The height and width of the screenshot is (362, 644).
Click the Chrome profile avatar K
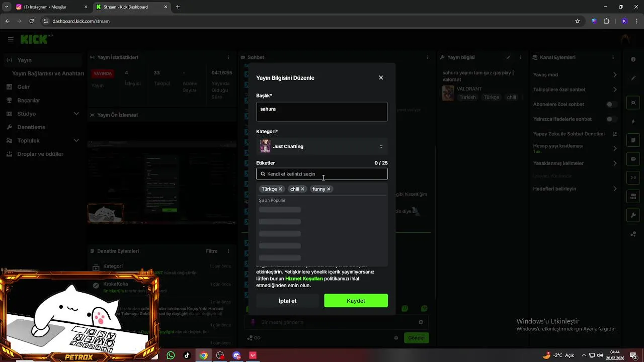[x=624, y=21]
